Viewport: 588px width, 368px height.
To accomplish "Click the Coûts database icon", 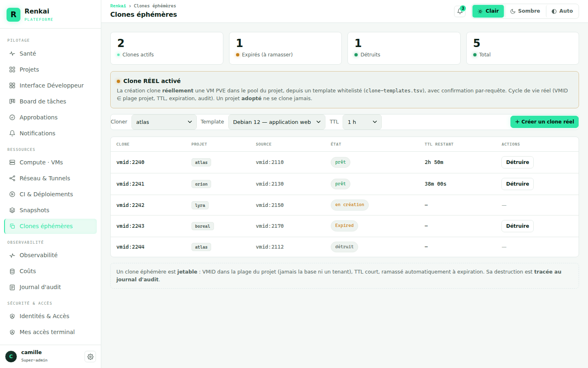I will point(12,271).
